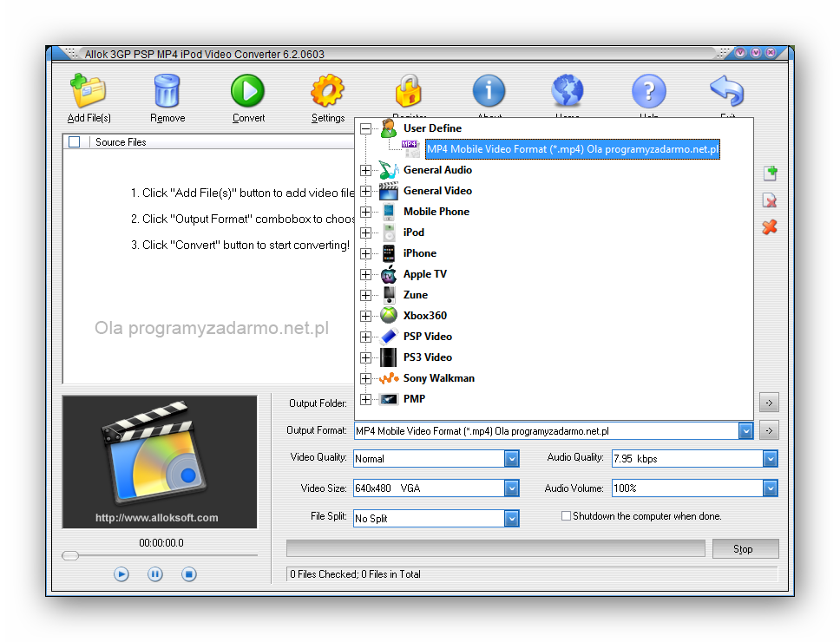Collapse the User Define tree node
This screenshot has width=840, height=642.
click(x=366, y=129)
